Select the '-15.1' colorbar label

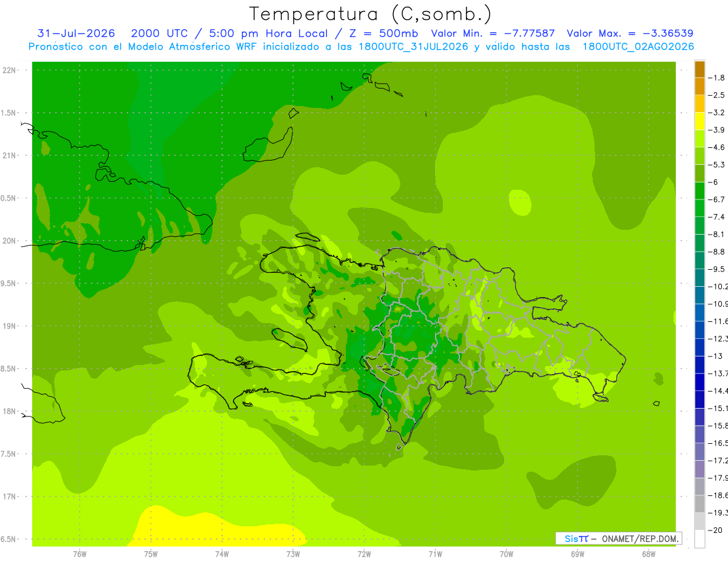[x=718, y=408]
